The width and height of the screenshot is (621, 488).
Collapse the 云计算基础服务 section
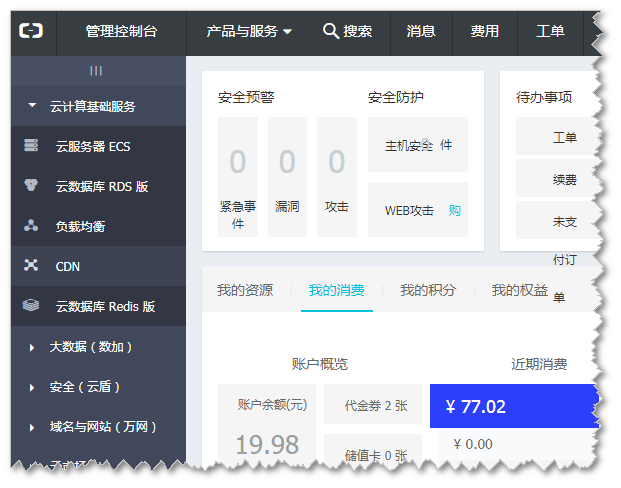32,106
